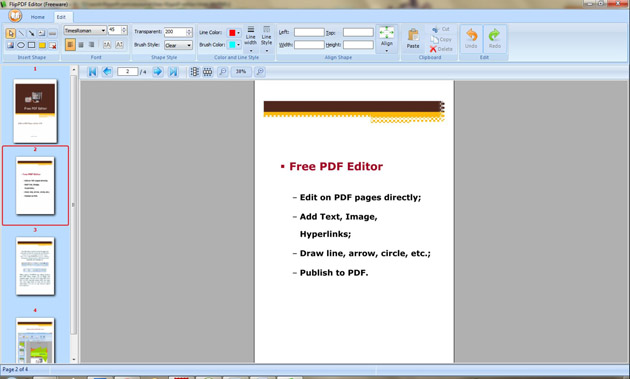
Task: Click the 38% zoom level box
Action: point(241,72)
